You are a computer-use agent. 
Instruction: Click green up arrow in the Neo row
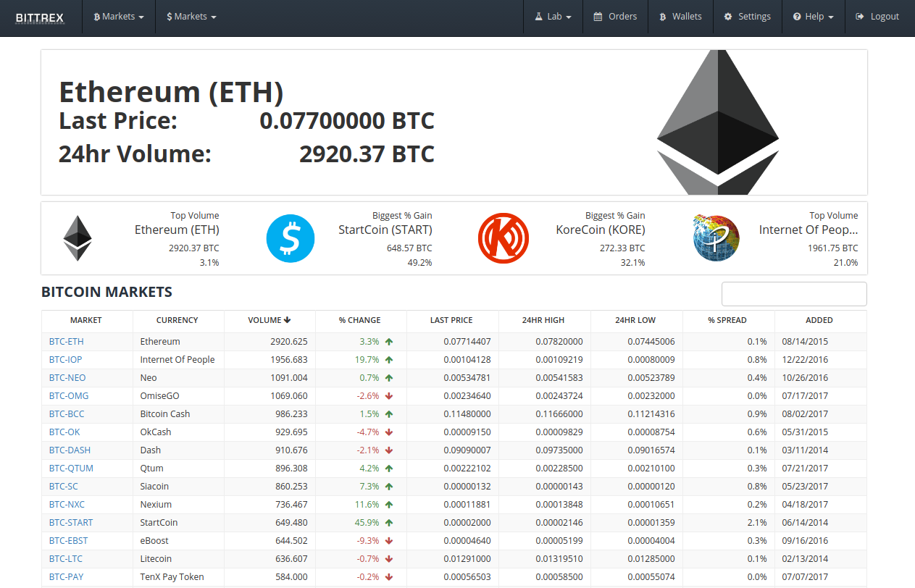(389, 378)
